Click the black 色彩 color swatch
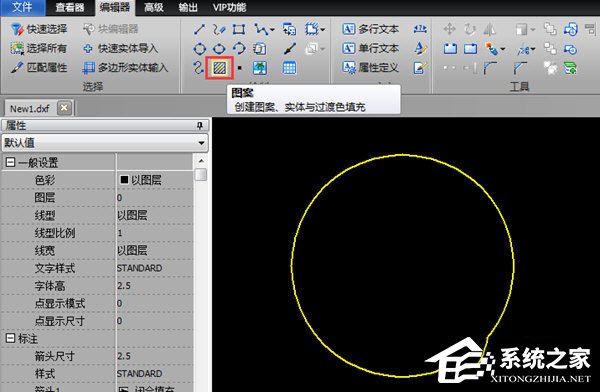 click(x=124, y=180)
